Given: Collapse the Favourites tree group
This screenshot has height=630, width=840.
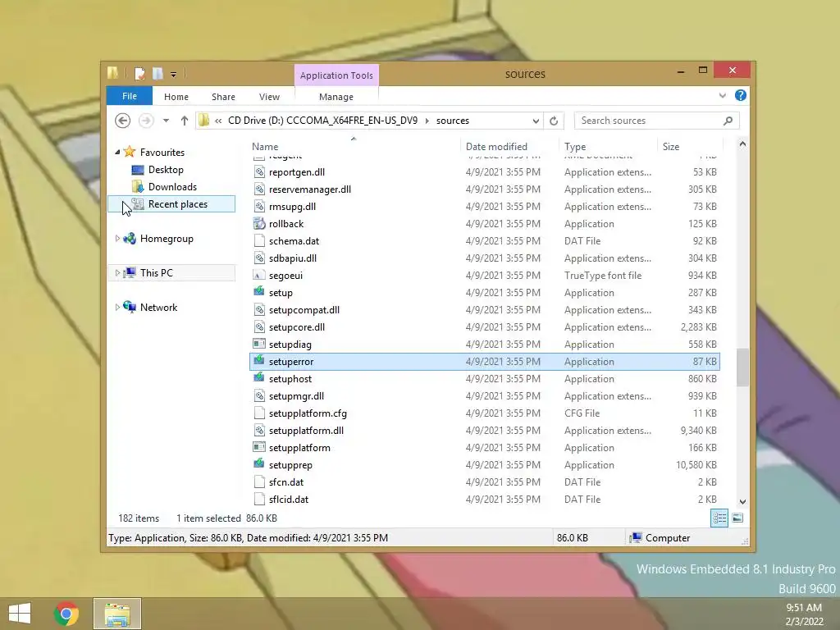Looking at the screenshot, I should (x=117, y=152).
